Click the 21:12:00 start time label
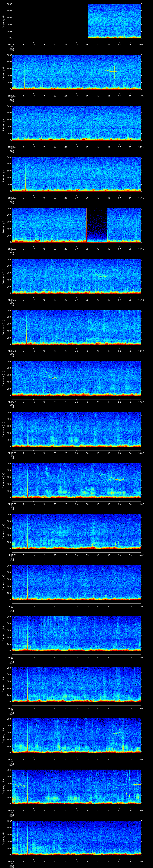This screenshot has width=153, height=868. click(12, 197)
